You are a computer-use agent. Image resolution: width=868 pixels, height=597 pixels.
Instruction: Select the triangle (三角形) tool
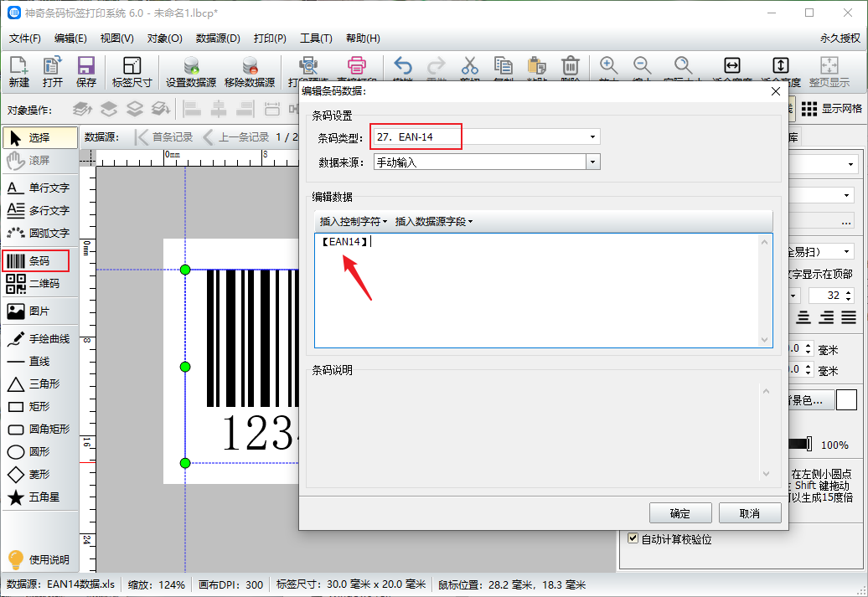pyautogui.click(x=40, y=384)
